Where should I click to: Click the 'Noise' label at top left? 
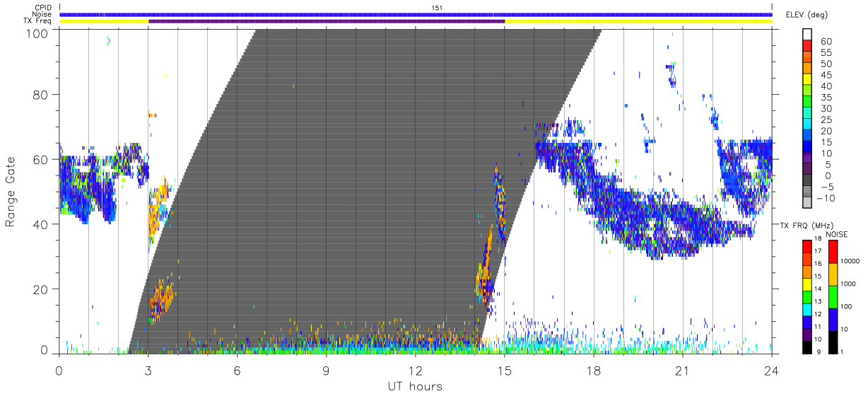(x=42, y=14)
